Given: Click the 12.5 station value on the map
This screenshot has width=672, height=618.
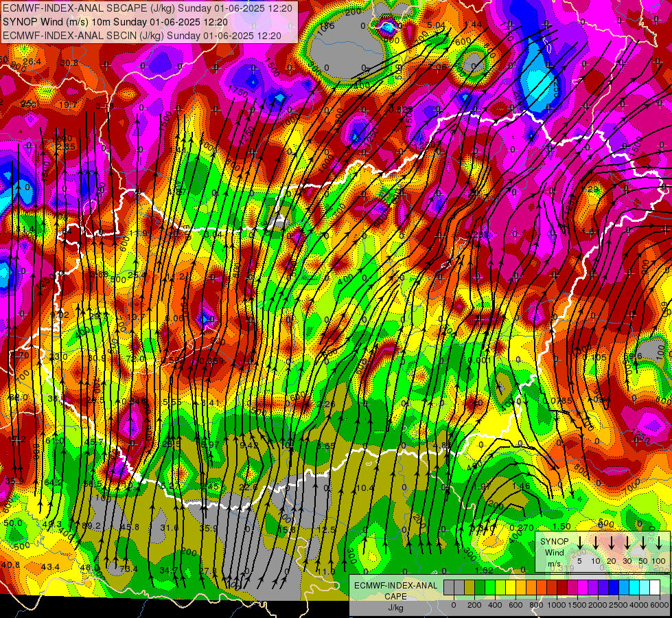Looking at the screenshot, I should 326,529.
